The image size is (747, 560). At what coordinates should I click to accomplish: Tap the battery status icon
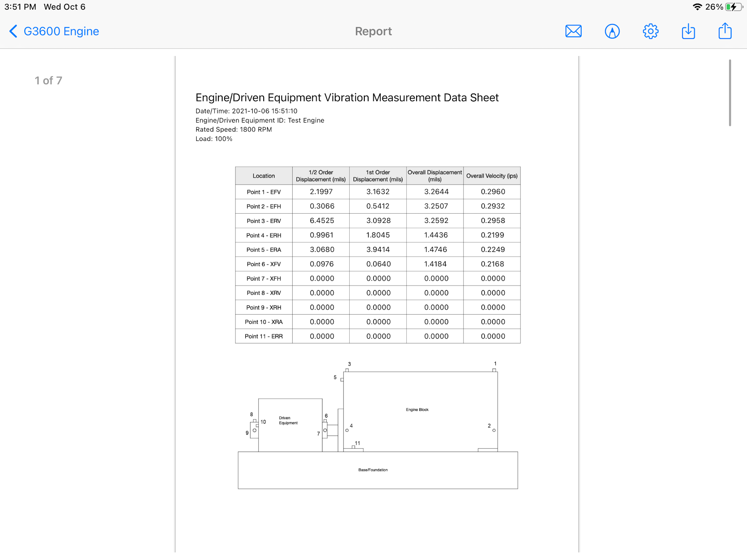click(x=734, y=7)
